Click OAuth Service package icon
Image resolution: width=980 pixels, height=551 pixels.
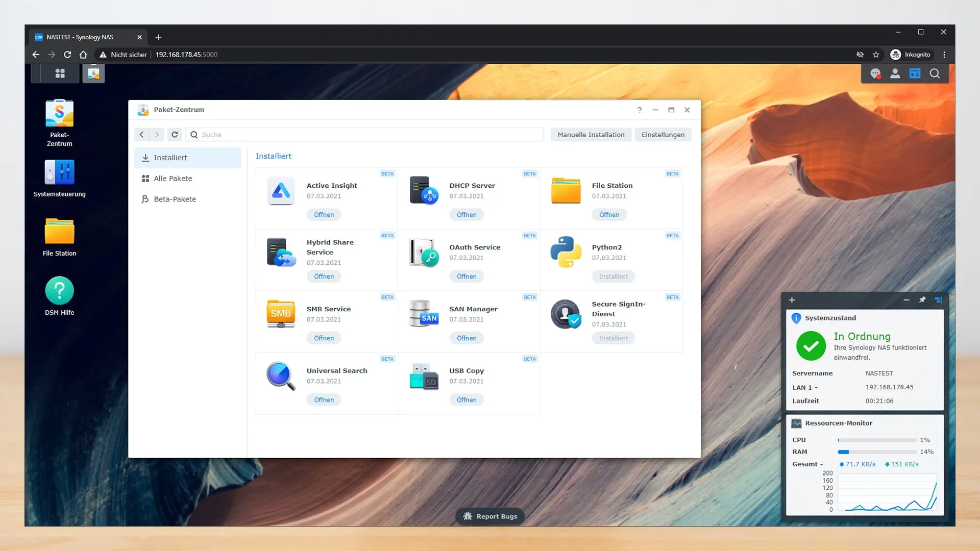pos(424,252)
